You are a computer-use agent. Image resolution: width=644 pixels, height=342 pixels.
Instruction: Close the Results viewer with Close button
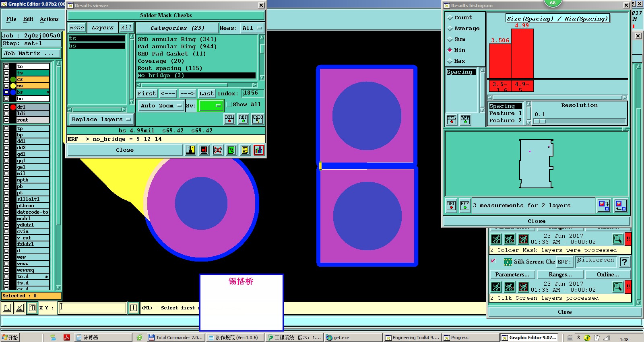click(125, 150)
